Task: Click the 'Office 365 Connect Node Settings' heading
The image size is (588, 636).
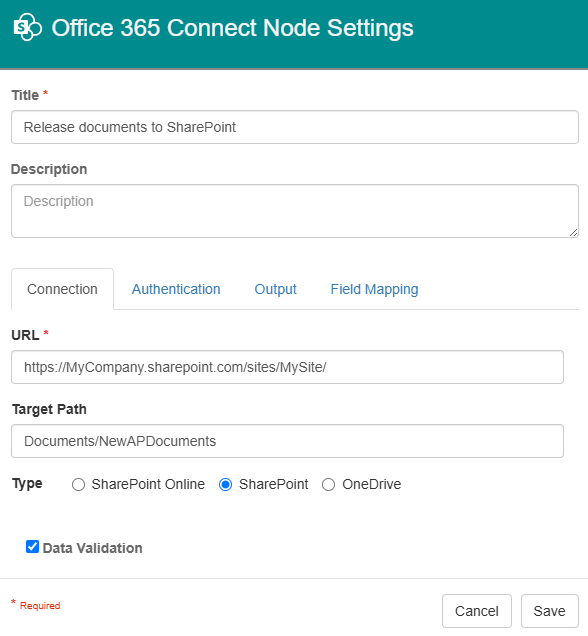Action: pyautogui.click(x=232, y=28)
